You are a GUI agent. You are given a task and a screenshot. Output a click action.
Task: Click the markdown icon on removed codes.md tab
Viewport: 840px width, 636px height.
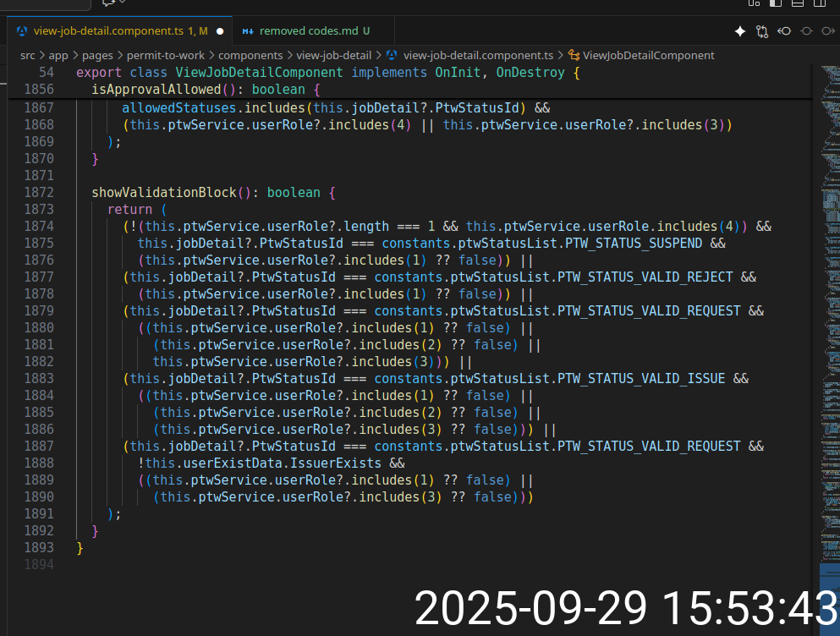(x=248, y=31)
